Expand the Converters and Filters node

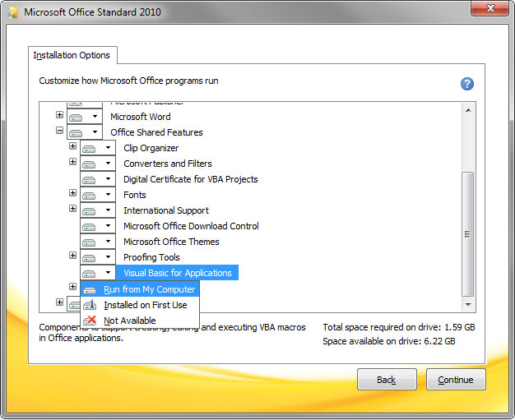click(x=72, y=161)
